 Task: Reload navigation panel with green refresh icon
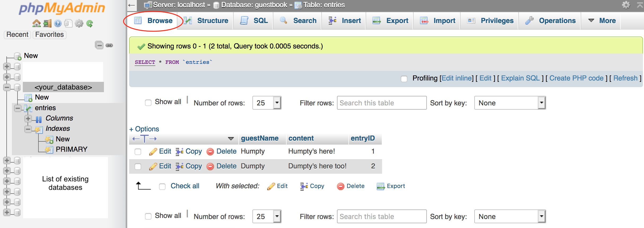90,24
